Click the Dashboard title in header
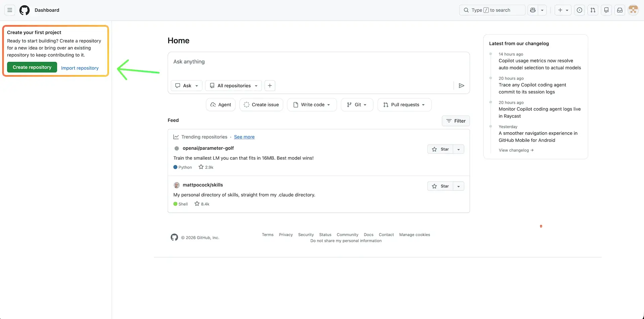Viewport: 644px width, 319px height. tap(47, 10)
